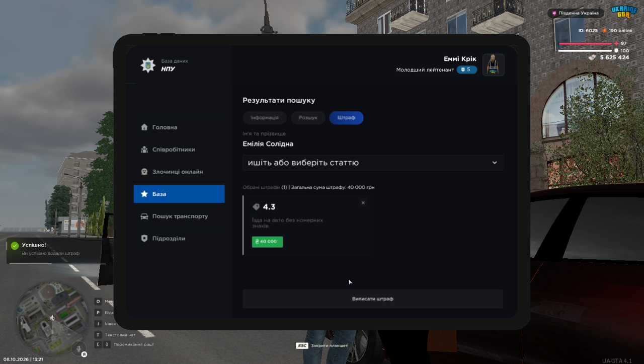
Task: Select the Штраф tab
Action: [x=346, y=117]
